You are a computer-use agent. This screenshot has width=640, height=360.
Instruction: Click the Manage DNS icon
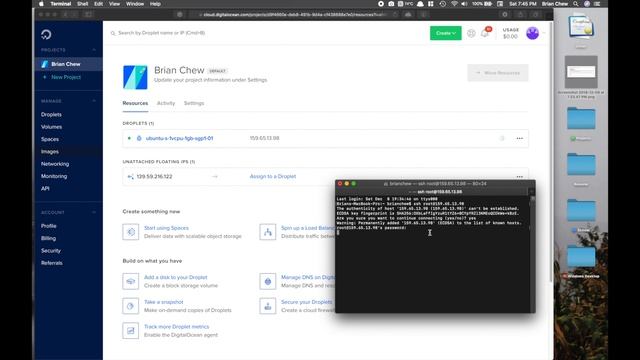point(267,281)
